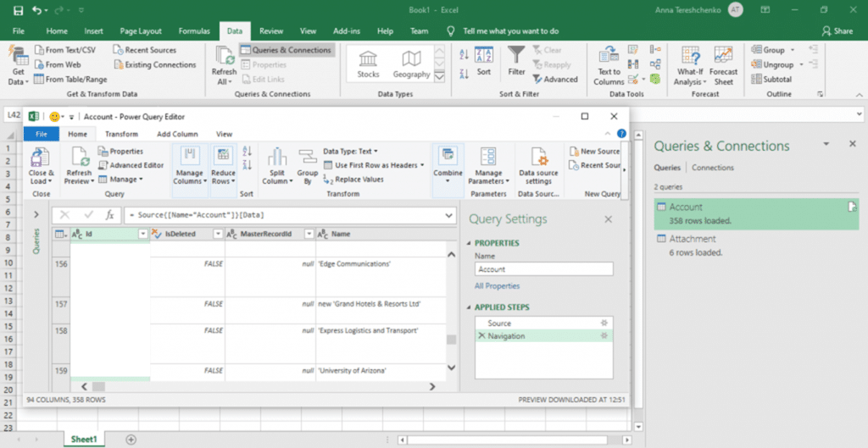The image size is (868, 448).
Task: Switch to Connections in Queries & Connections pane
Action: [x=712, y=167]
